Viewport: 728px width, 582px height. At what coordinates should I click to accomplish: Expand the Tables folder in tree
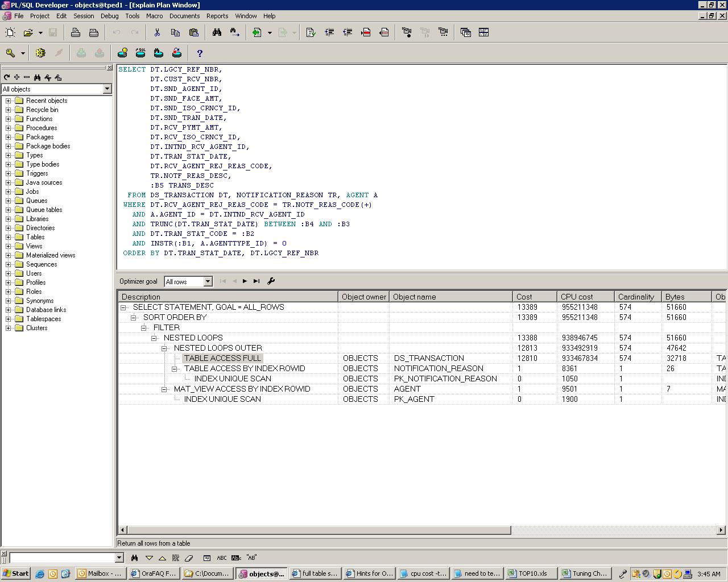click(x=9, y=237)
